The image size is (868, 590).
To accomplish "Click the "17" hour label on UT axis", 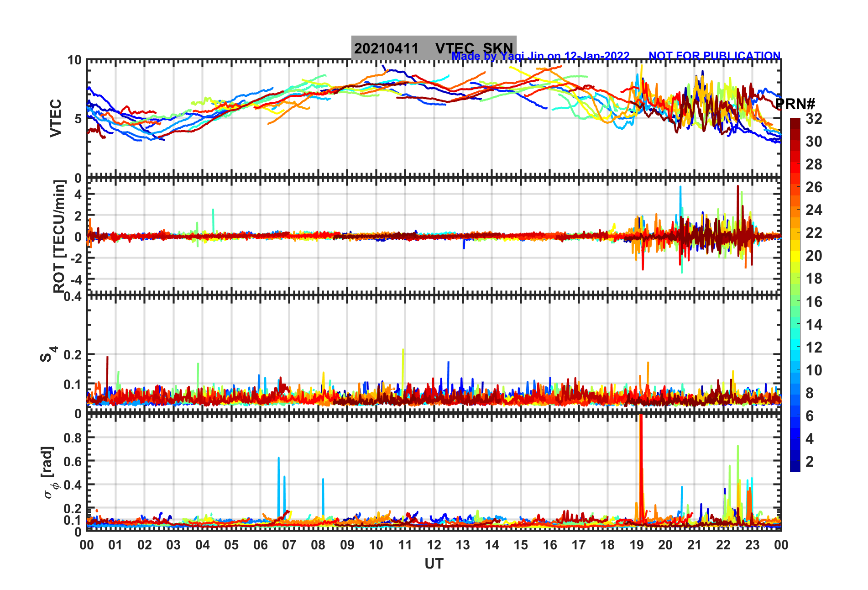I will point(579,545).
